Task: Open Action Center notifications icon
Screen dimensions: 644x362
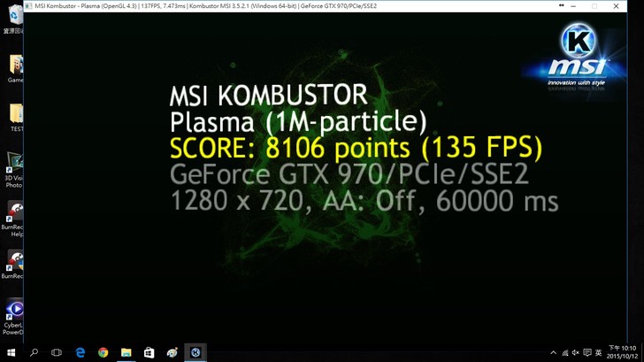Action: tap(587, 352)
